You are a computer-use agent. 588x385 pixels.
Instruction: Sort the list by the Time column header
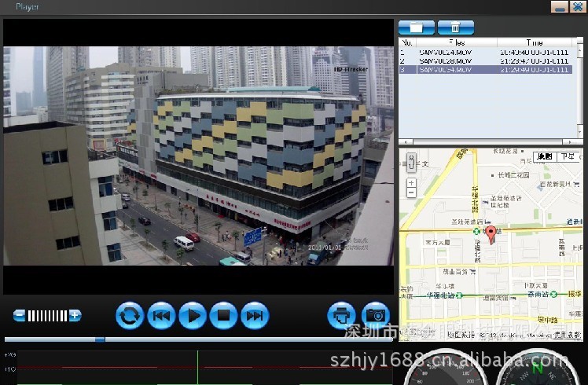pyautogui.click(x=535, y=42)
